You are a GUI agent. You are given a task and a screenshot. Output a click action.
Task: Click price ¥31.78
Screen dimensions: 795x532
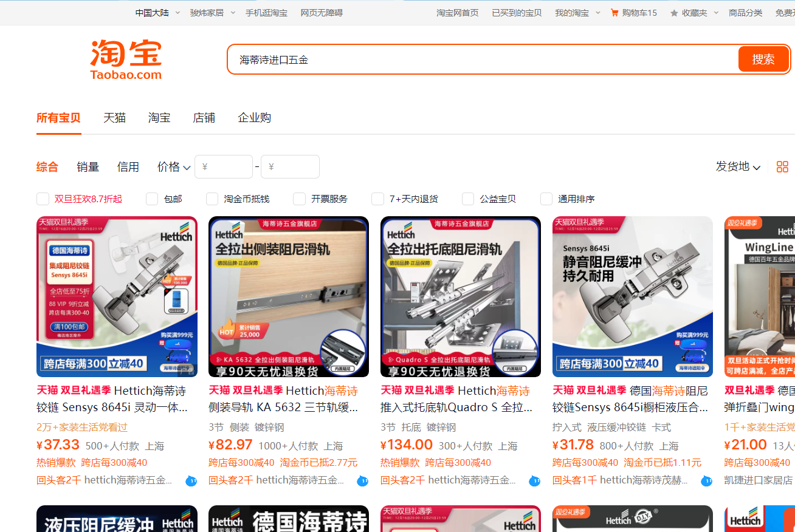(573, 445)
